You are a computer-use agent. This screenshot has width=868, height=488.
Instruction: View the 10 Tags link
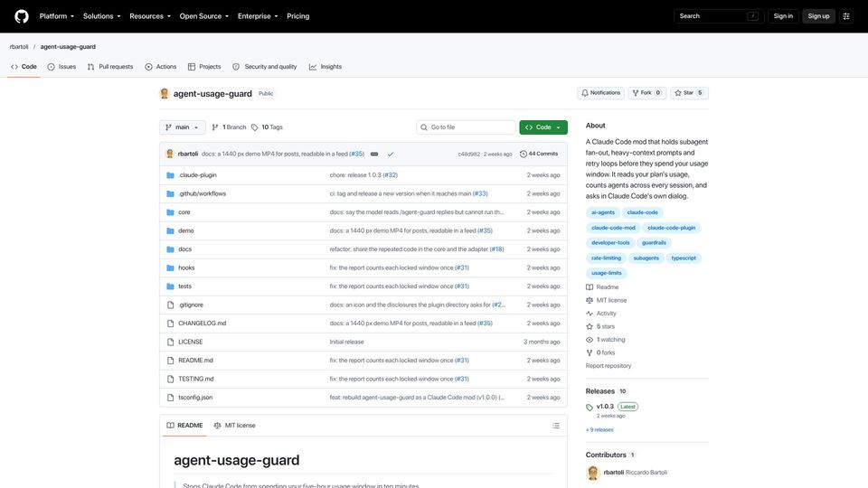[267, 127]
